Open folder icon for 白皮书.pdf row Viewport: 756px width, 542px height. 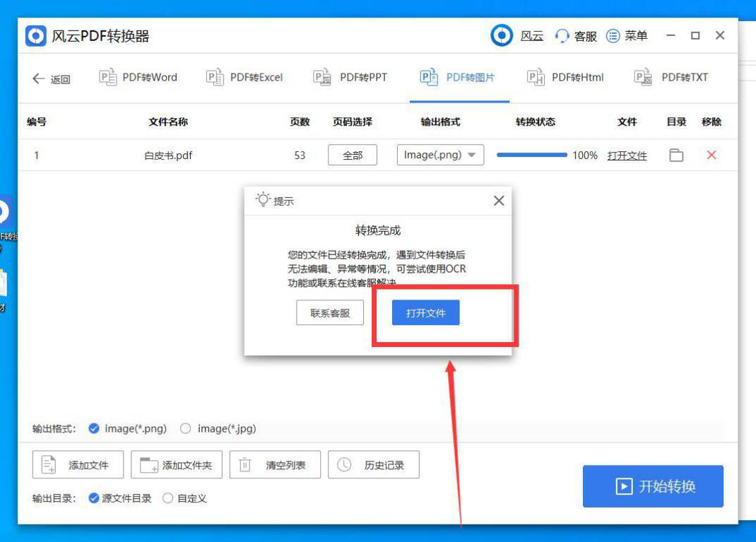pyautogui.click(x=676, y=155)
